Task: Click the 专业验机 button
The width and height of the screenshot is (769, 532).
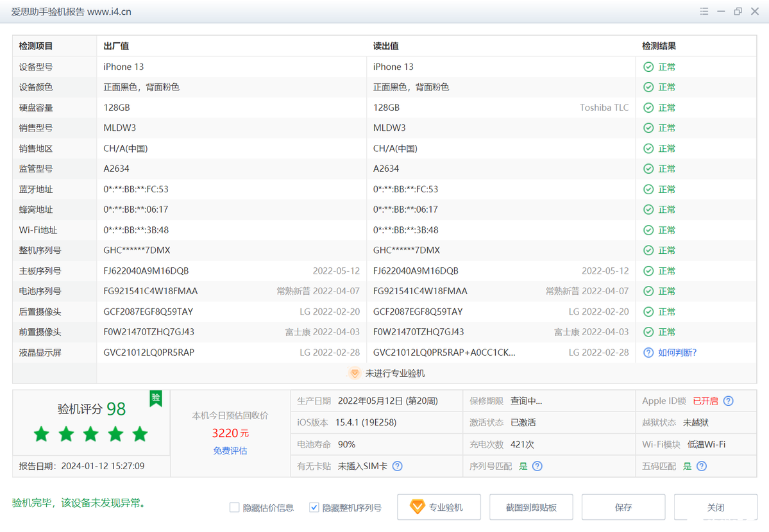Action: click(x=439, y=507)
